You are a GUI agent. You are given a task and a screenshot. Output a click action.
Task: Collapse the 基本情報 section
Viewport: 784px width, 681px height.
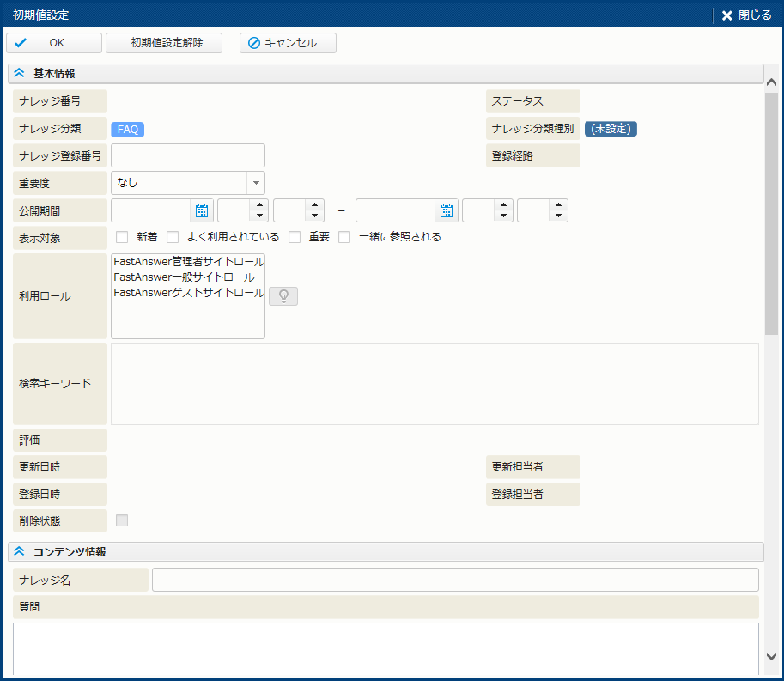(19, 74)
